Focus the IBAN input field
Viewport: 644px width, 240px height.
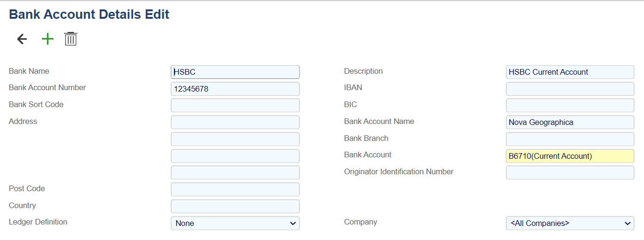pos(570,89)
